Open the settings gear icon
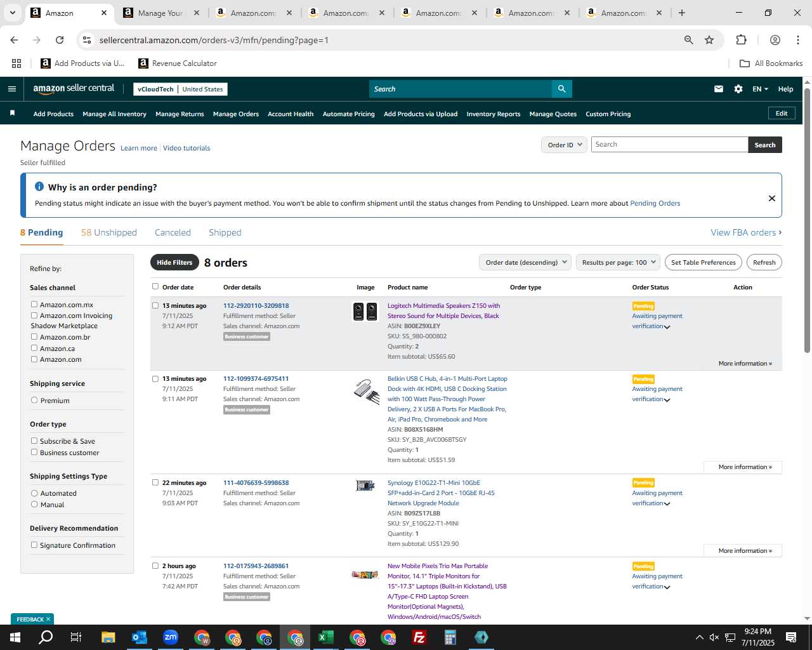Viewport: 812px width, 650px height. [738, 89]
